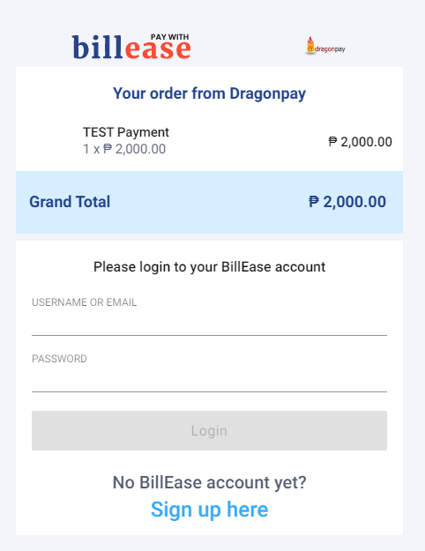This screenshot has height=551, width=425.
Task: Click the '1 x ₱ 2,000.00' quantity line
Action: pos(124,149)
